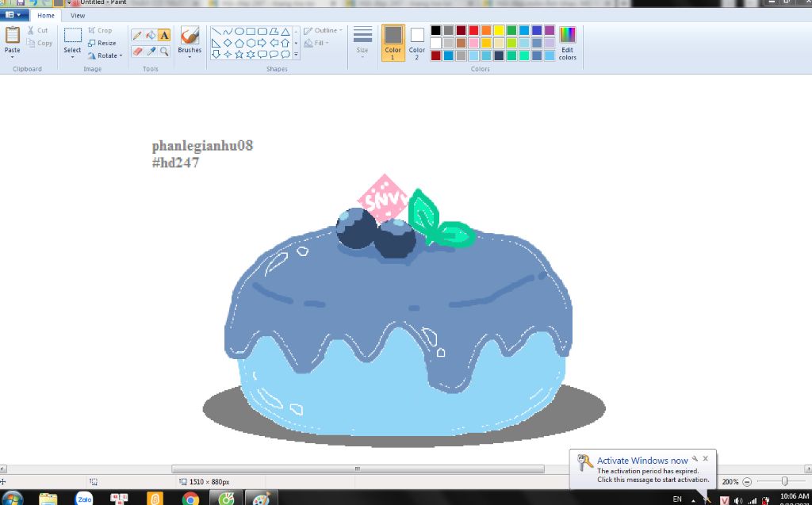Open the Edit colors dialog
The width and height of the screenshot is (812, 505).
click(568, 44)
